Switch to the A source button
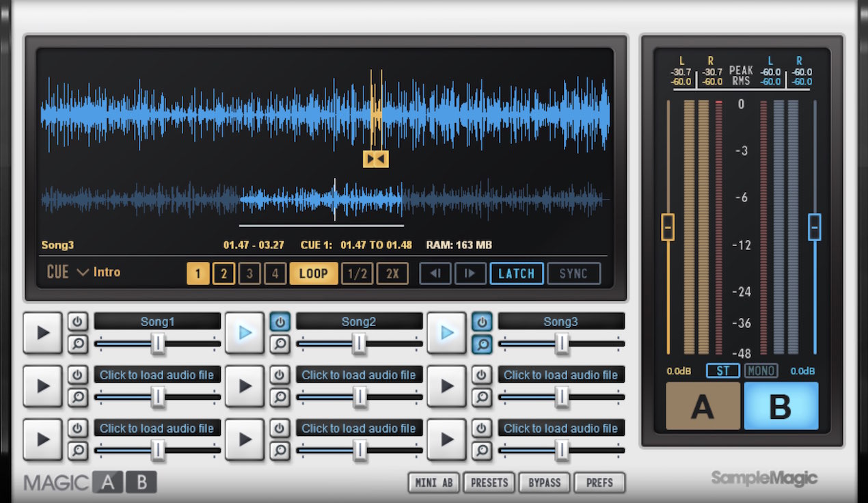868x503 pixels. (703, 406)
